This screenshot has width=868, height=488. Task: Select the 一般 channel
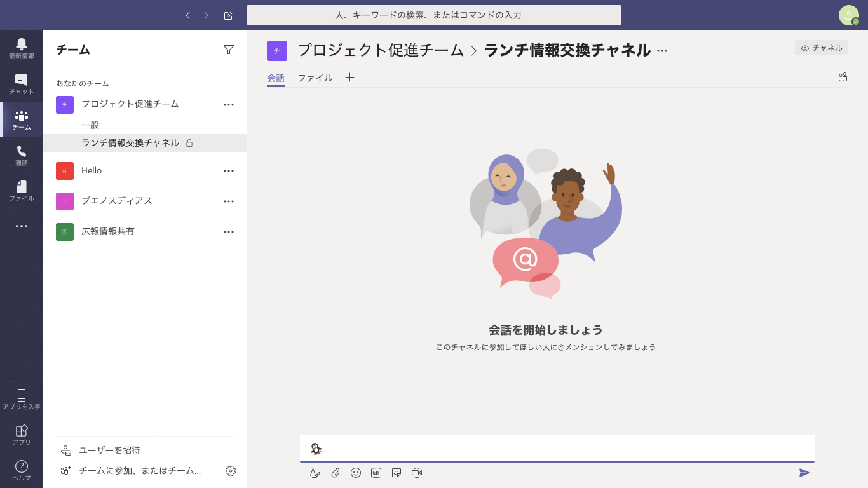(90, 125)
